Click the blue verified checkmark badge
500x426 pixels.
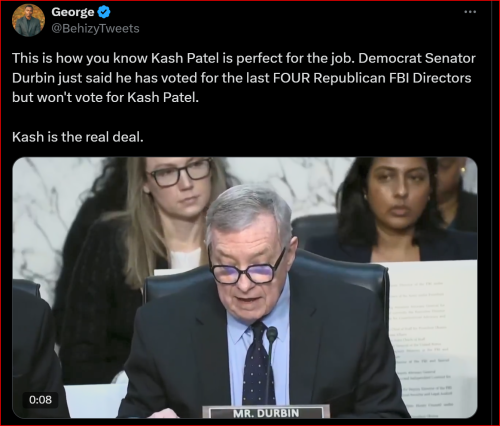tap(104, 12)
